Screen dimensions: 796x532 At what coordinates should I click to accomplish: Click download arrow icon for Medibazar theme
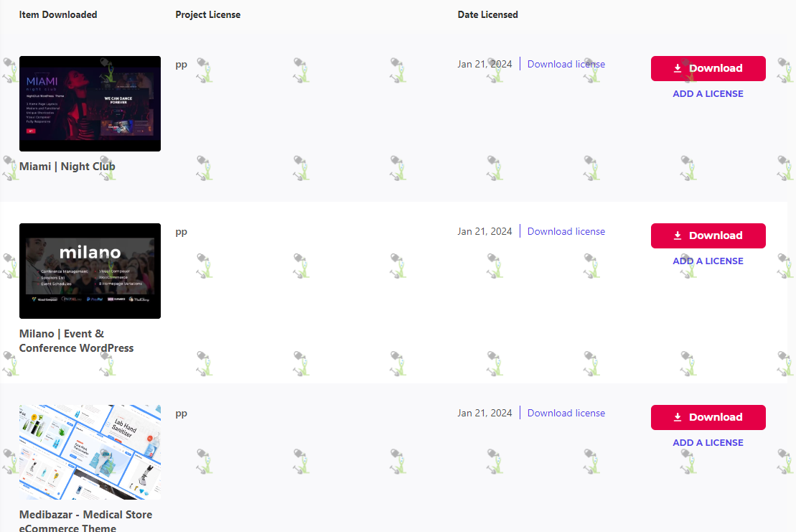677,417
